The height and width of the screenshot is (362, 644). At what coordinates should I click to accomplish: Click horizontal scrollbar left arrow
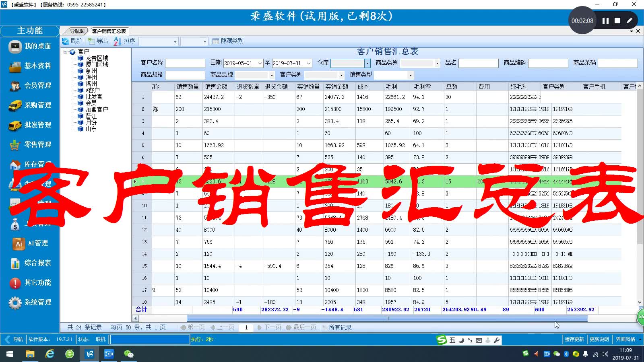(136, 318)
